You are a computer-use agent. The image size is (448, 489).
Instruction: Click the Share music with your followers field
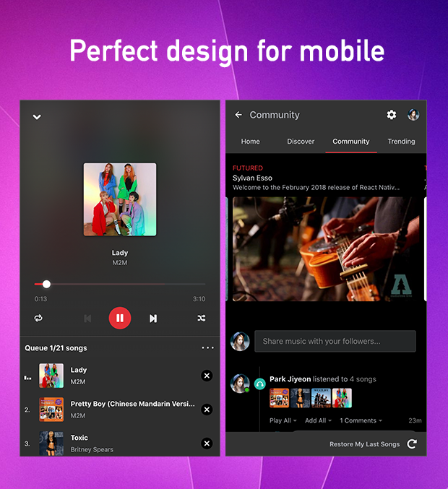[335, 341]
